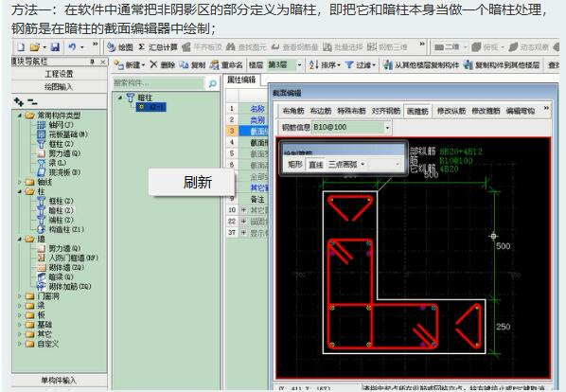Choose 直线 stirrup drawing mode
This screenshot has width=566, height=392.
click(316, 165)
